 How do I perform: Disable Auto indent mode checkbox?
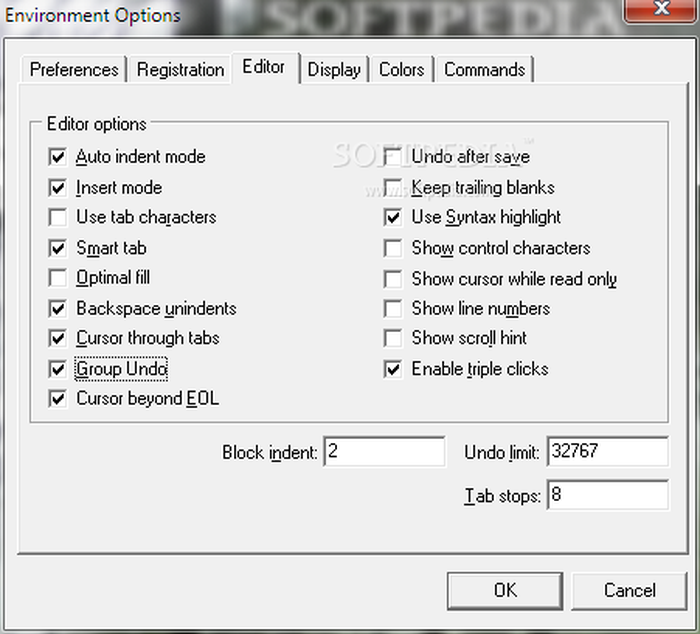(58, 157)
